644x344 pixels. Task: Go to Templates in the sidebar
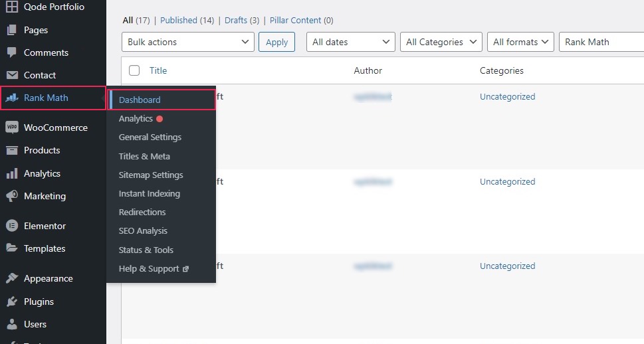[x=45, y=248]
